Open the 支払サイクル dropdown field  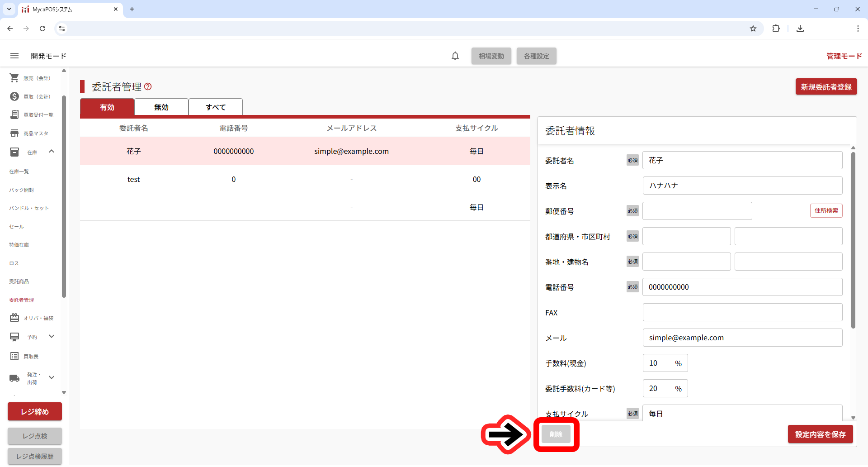pyautogui.click(x=742, y=413)
